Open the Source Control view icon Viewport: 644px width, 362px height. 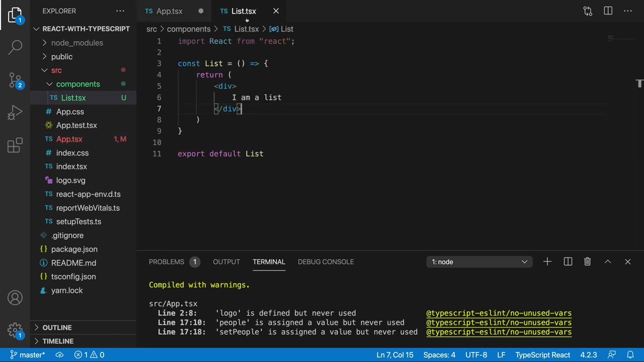click(15, 79)
